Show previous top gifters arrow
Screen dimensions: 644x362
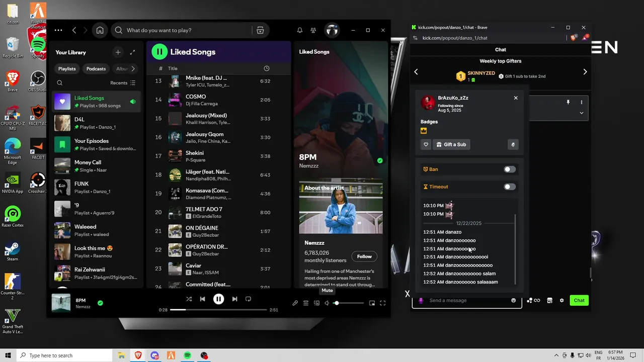tap(416, 72)
